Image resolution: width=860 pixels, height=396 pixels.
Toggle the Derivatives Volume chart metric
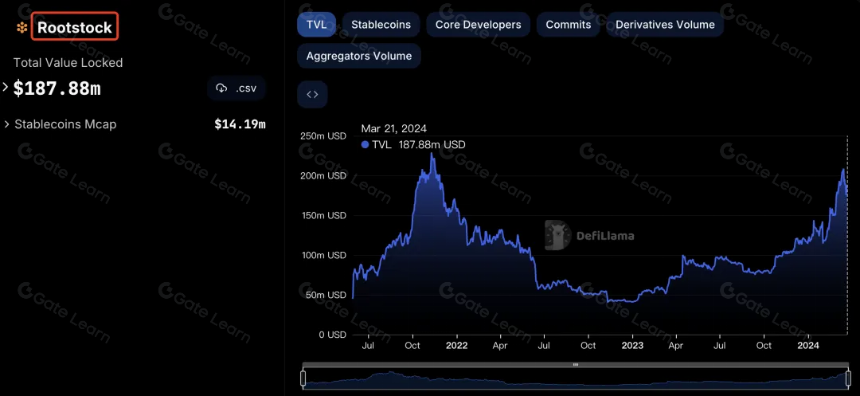point(665,25)
